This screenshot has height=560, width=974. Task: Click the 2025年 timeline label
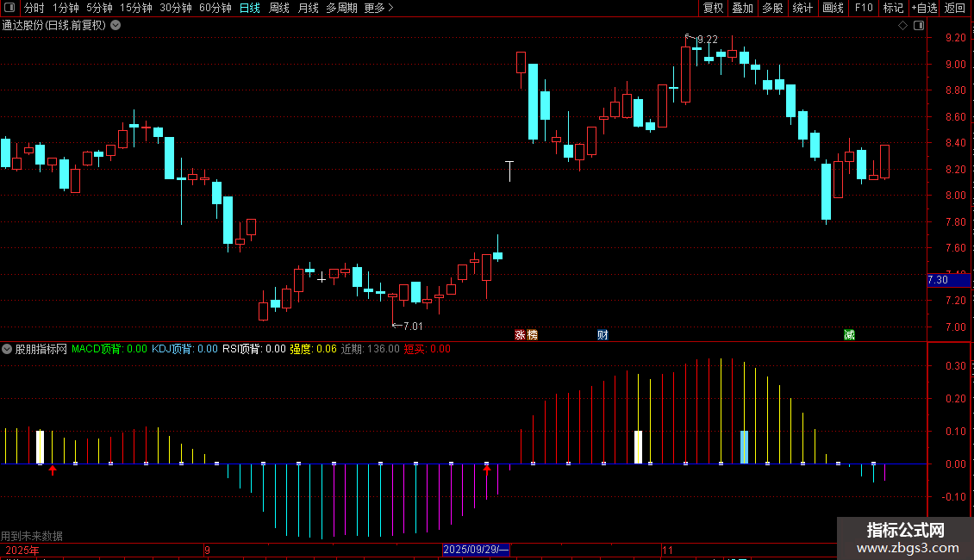[x=22, y=550]
